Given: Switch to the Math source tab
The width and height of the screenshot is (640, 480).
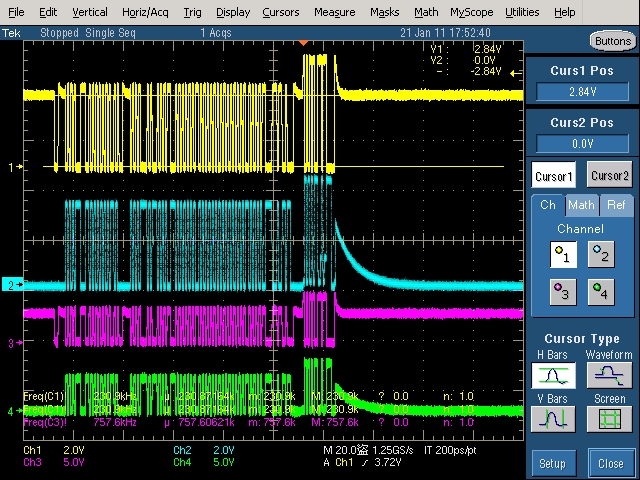Looking at the screenshot, I should point(581,205).
